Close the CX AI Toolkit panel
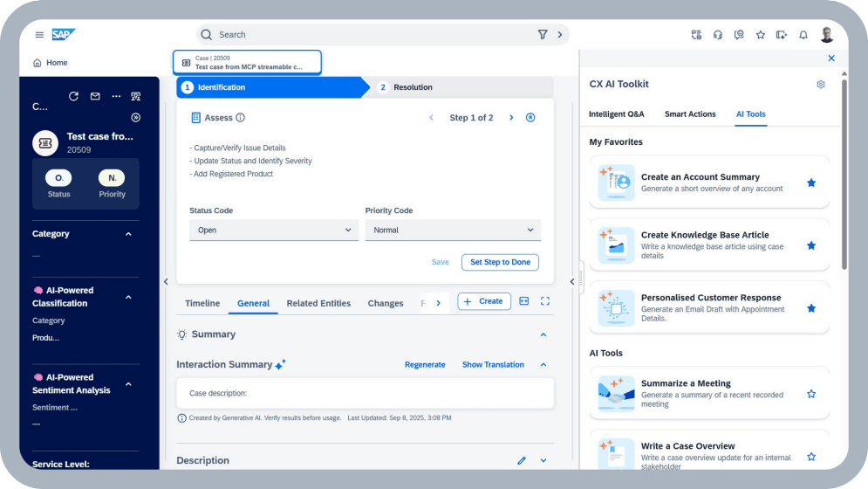 coord(831,59)
